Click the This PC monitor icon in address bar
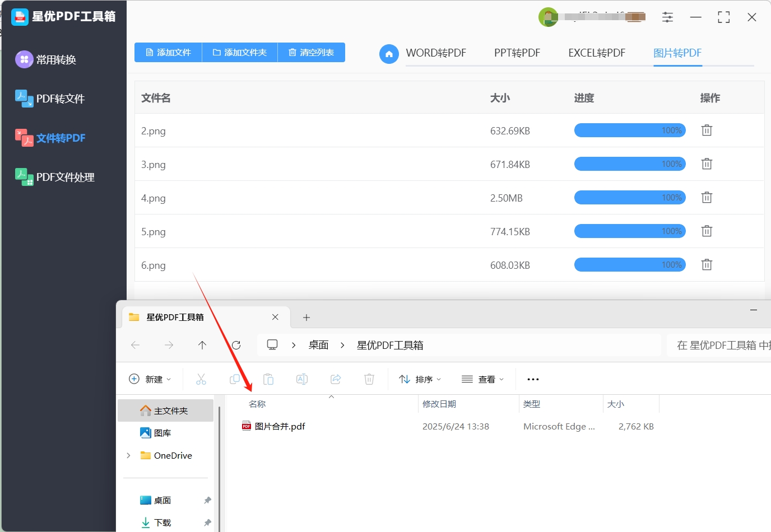 [272, 345]
